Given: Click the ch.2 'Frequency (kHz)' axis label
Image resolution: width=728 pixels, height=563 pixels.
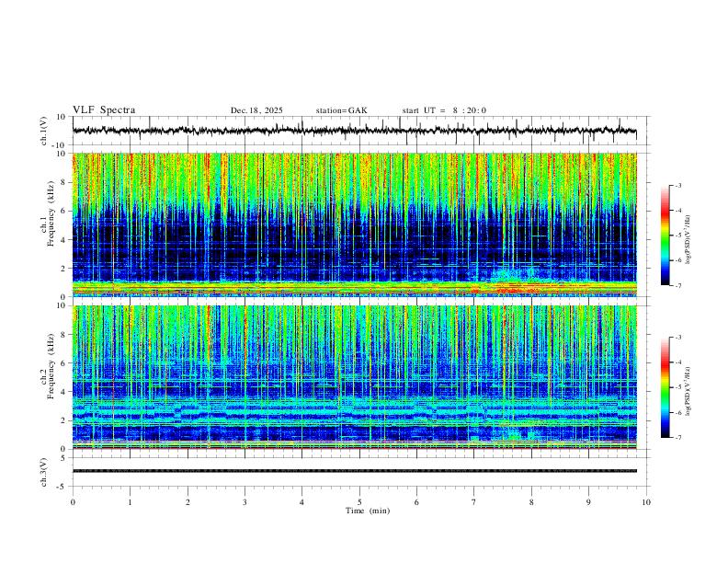Looking at the screenshot, I should pyautogui.click(x=51, y=364).
